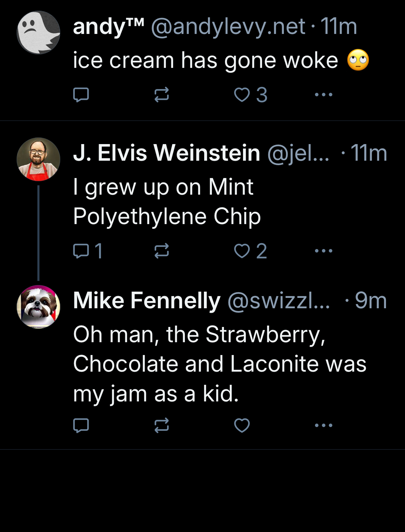
Task: Tap Mike Fennelly's dog avatar
Action: click(38, 307)
